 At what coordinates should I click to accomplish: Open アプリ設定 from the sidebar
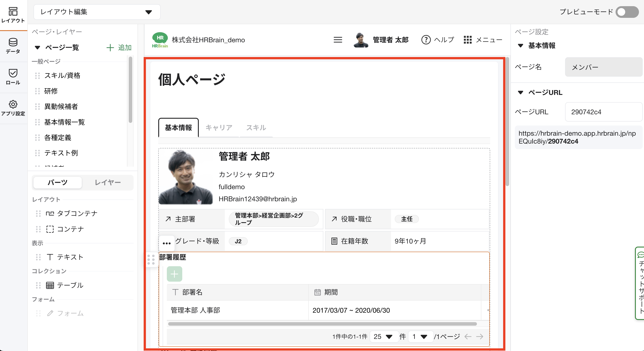[x=13, y=108]
